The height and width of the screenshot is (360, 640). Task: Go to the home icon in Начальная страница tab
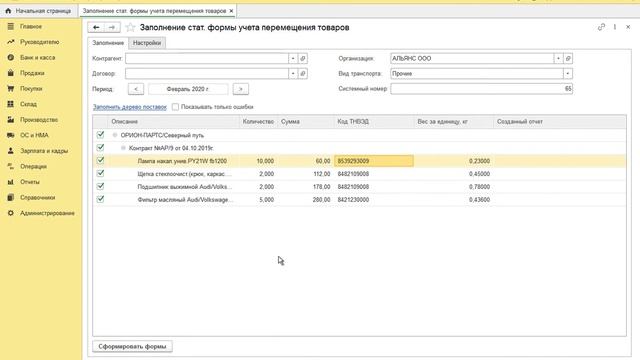pos(8,11)
